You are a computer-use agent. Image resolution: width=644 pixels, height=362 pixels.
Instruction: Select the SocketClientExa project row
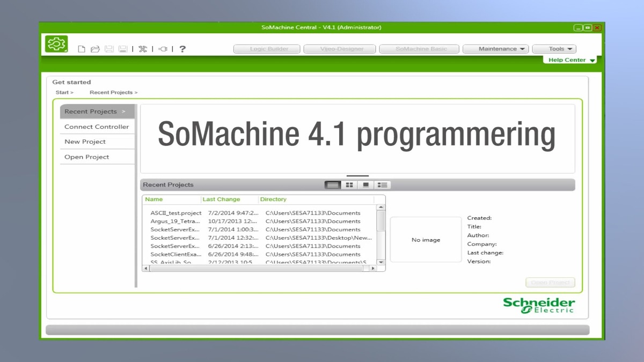[x=260, y=254]
